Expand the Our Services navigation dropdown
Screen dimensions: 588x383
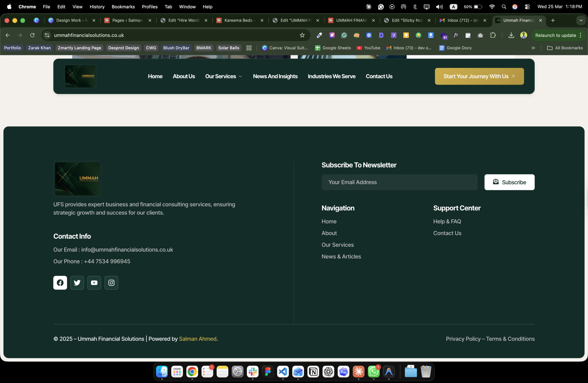[223, 76]
